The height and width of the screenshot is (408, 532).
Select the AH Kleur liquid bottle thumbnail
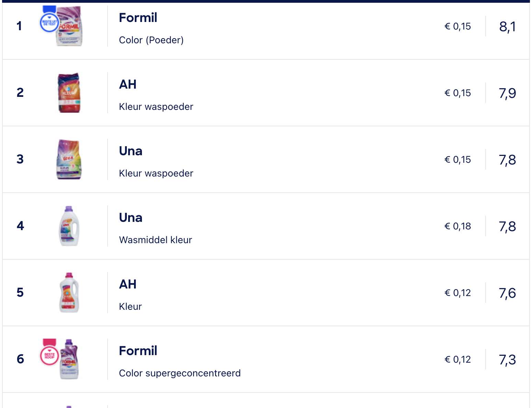(69, 293)
